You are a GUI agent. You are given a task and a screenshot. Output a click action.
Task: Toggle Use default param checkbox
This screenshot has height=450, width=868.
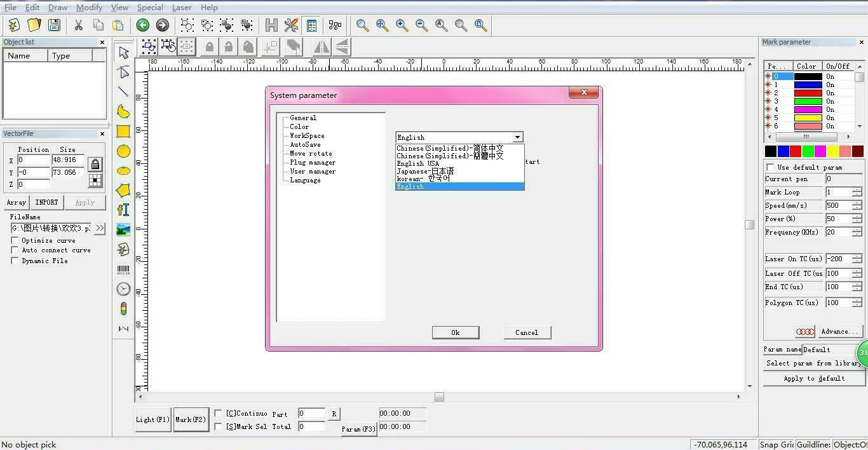click(770, 167)
